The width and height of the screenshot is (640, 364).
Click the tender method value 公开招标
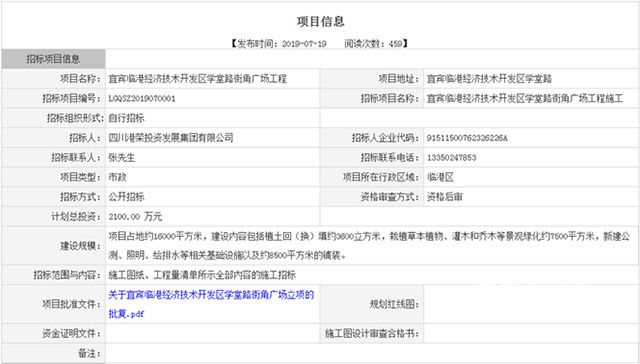[x=126, y=196]
